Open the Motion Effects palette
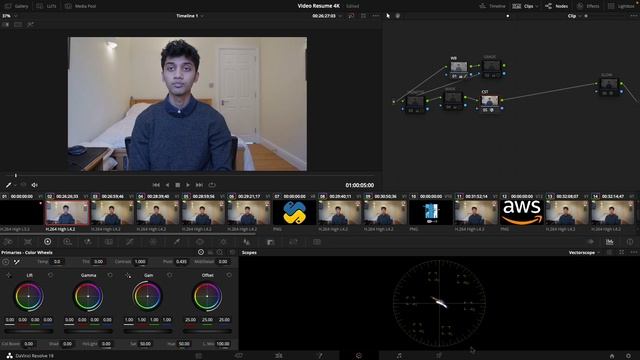The height and width of the screenshot is (360, 640). coord(109,242)
